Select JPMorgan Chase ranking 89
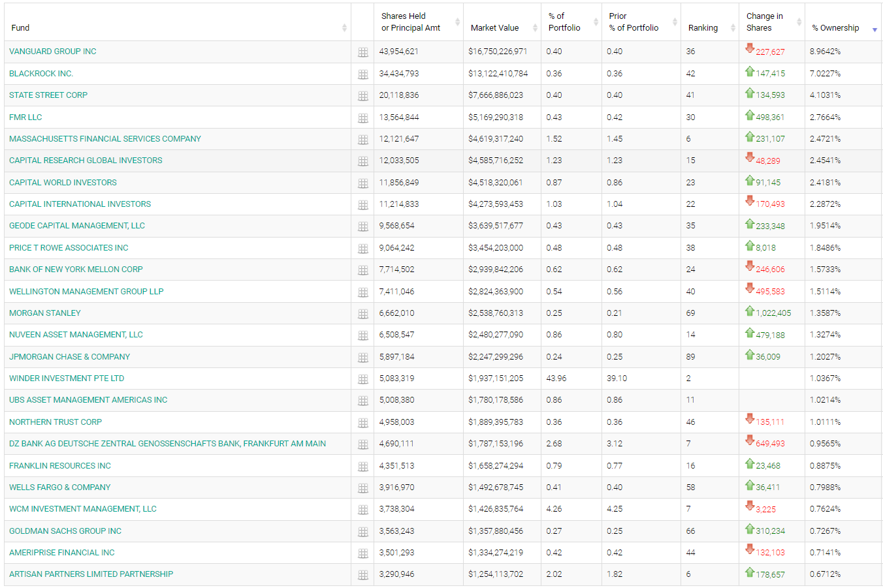This screenshot has width=883, height=588. [x=691, y=357]
